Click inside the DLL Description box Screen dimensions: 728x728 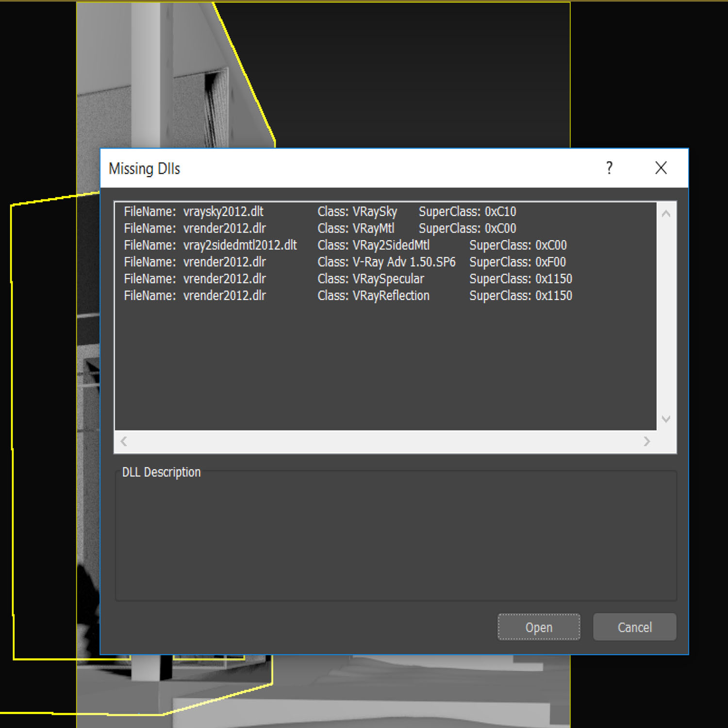(396, 536)
